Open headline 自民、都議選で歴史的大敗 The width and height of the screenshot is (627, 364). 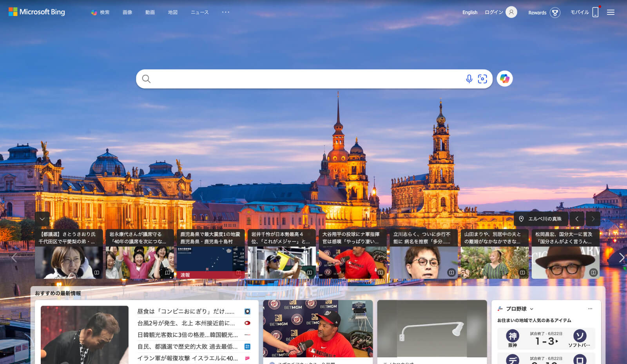(187, 347)
